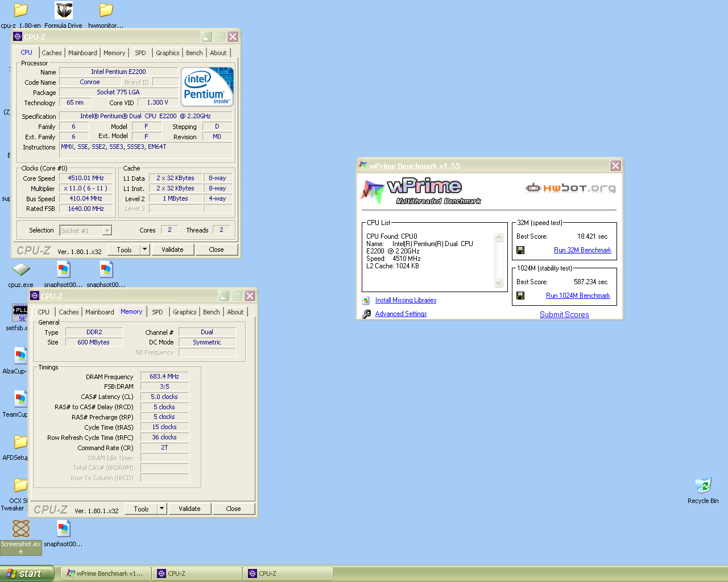This screenshot has height=582, width=728.
Task: Open the Mainboard tab in the top CPU-Z
Action: coord(82,53)
